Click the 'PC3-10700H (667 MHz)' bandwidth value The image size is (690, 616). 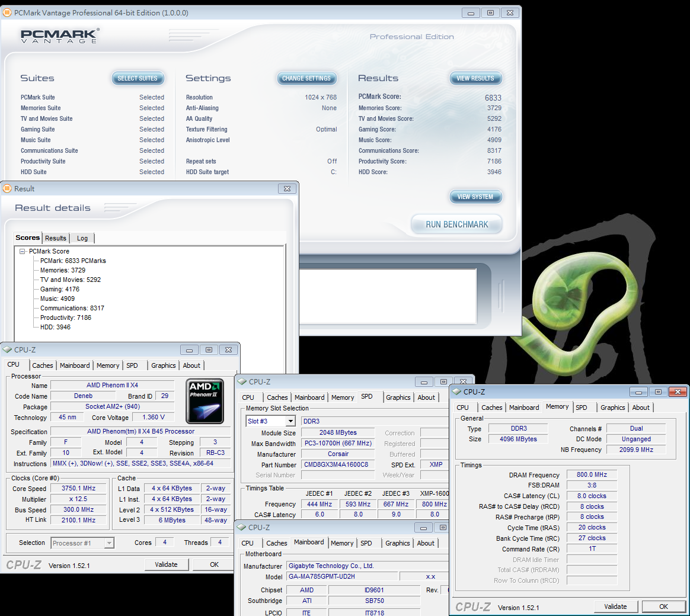pyautogui.click(x=338, y=444)
